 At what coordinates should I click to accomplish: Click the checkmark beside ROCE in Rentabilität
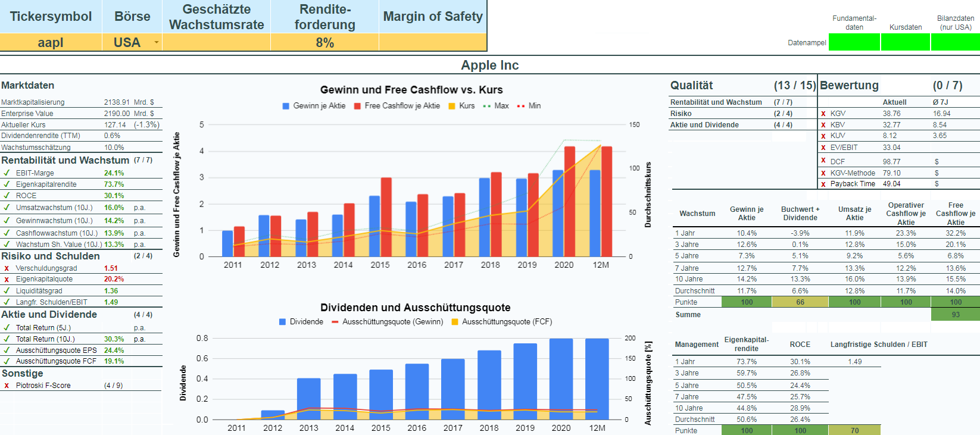click(7, 196)
